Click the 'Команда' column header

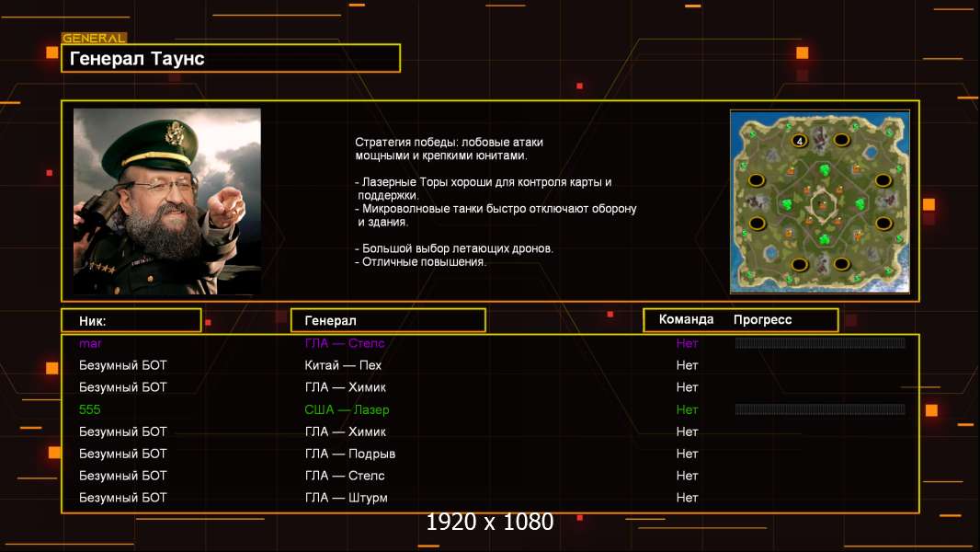tap(686, 319)
